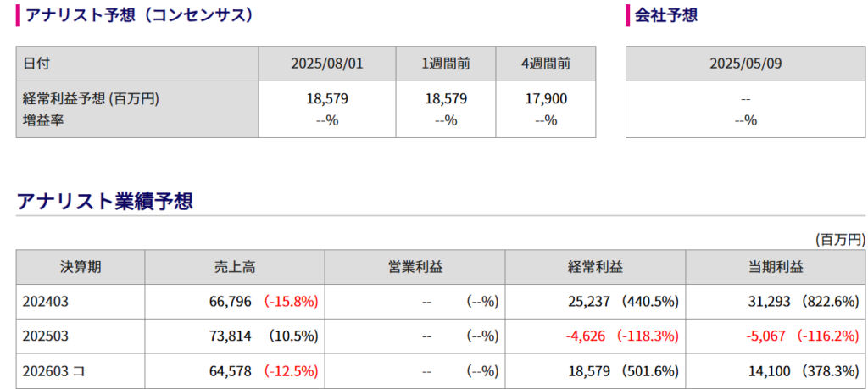Click the 当期利益 column header
The image size is (868, 389).
click(775, 267)
